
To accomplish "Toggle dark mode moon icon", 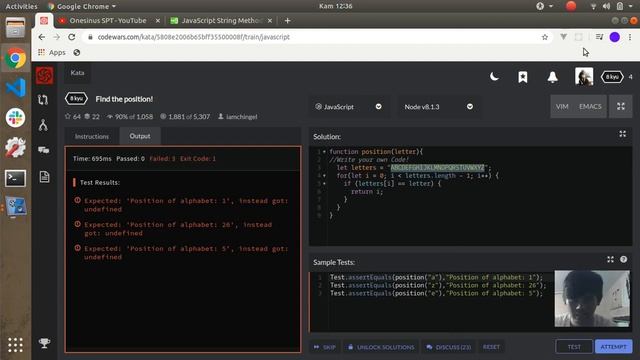I will click(x=494, y=77).
